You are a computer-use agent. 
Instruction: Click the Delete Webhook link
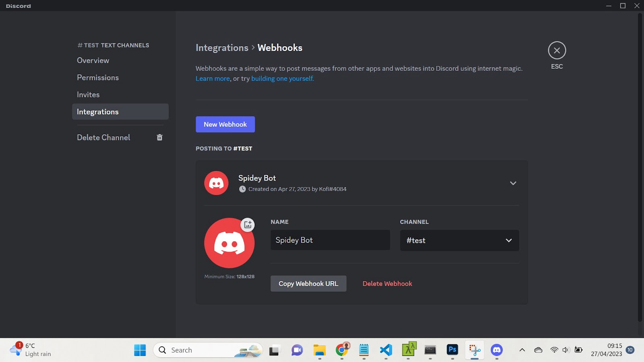point(387,284)
